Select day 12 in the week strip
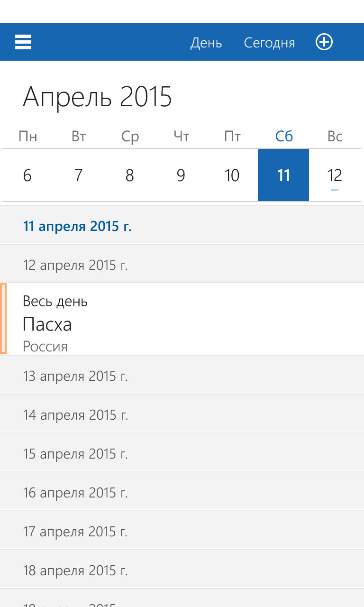 [x=335, y=175]
